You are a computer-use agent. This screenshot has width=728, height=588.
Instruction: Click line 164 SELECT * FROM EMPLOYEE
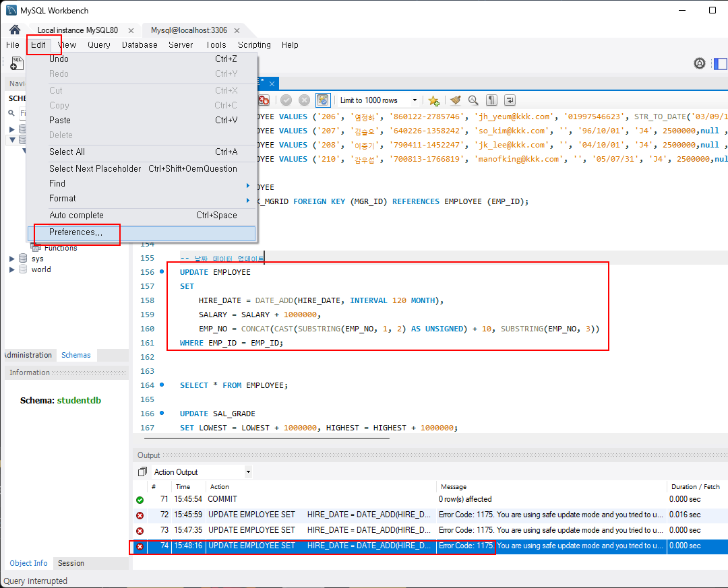(233, 385)
